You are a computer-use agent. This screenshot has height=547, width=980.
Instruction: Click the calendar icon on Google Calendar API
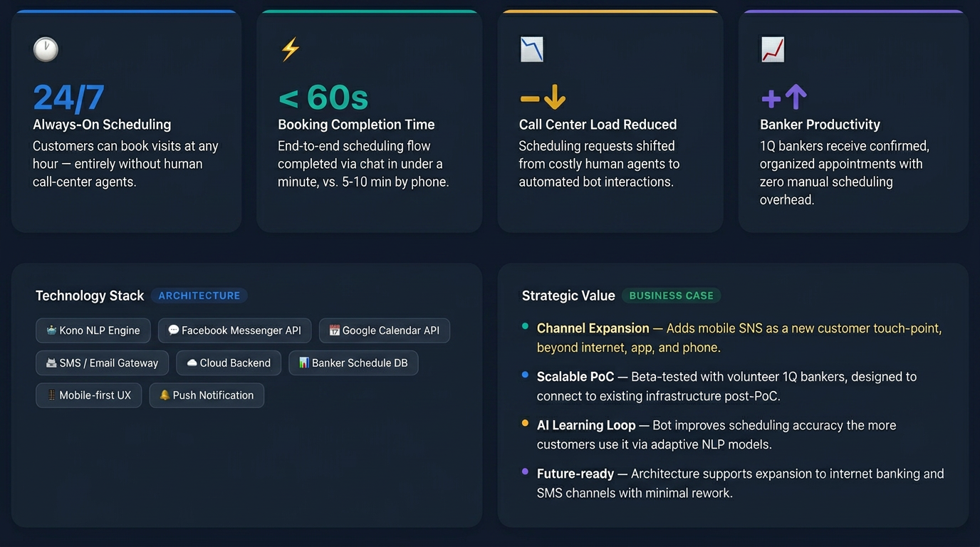334,330
